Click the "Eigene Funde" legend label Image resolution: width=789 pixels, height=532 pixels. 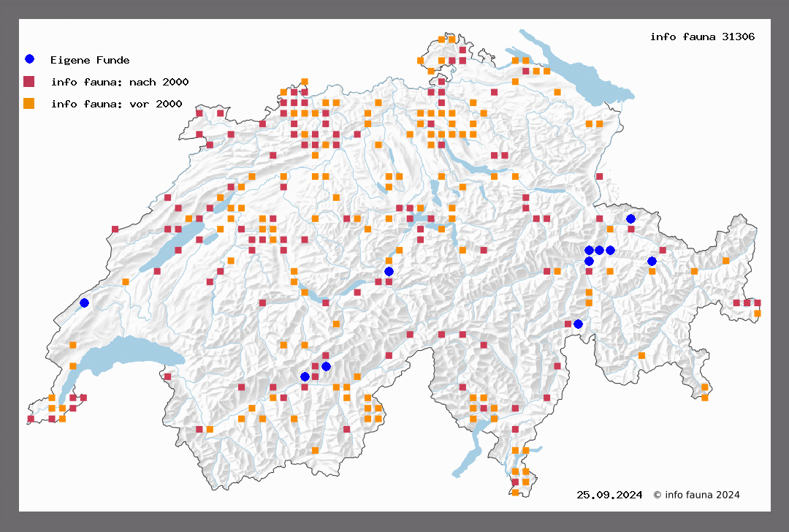coord(90,60)
